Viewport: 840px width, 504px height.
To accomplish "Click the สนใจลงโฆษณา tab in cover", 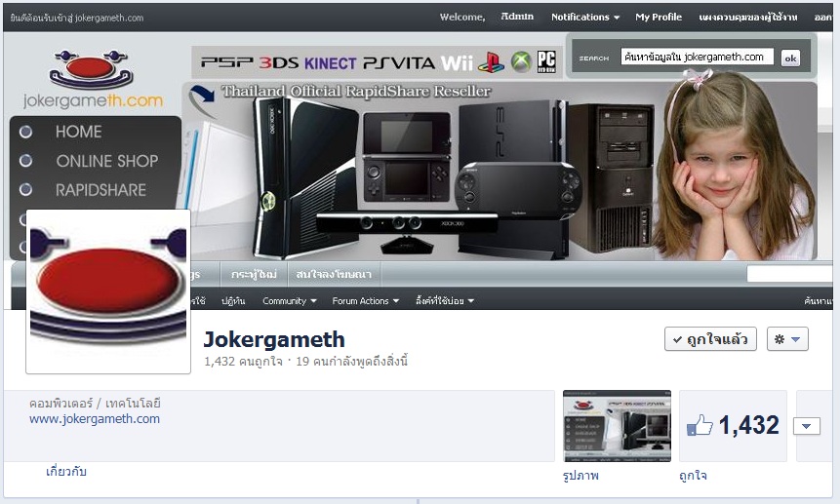I will pyautogui.click(x=334, y=275).
